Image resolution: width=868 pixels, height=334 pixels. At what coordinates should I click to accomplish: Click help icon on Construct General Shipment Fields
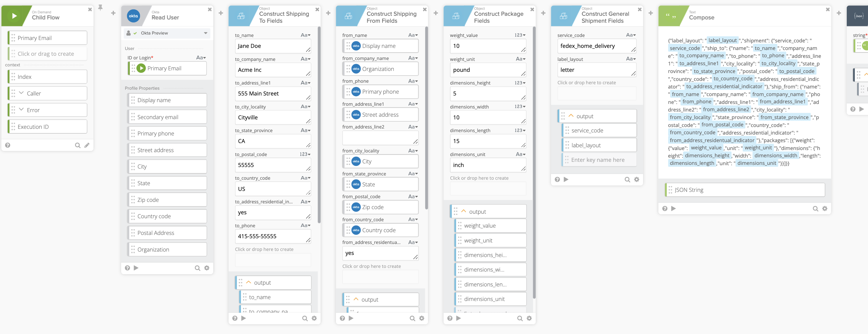(x=557, y=180)
